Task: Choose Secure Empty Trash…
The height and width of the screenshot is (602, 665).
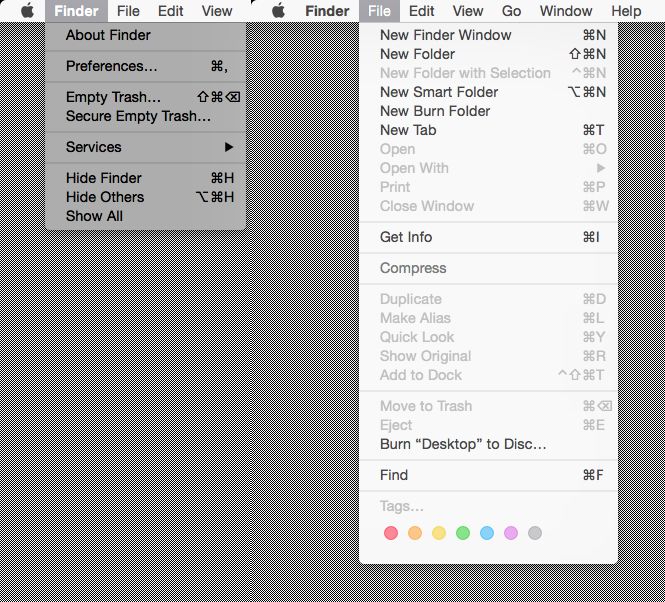Action: pyautogui.click(x=138, y=116)
